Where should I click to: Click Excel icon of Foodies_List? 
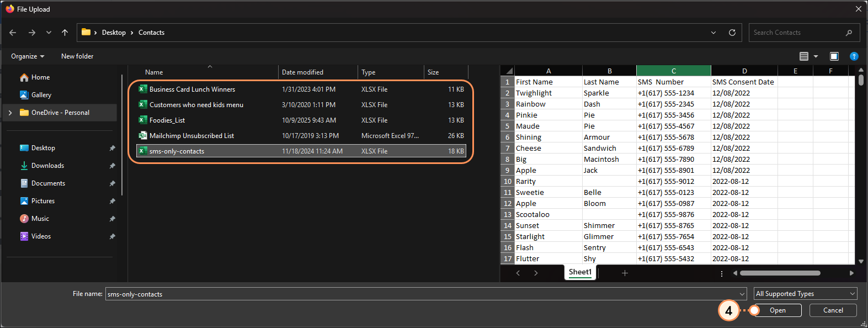142,120
